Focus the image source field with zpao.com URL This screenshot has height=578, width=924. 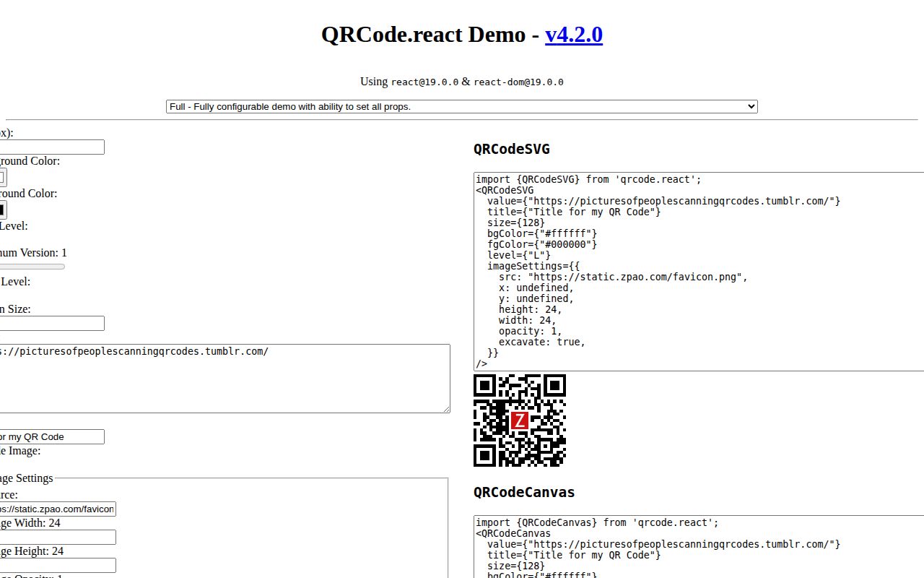point(58,509)
